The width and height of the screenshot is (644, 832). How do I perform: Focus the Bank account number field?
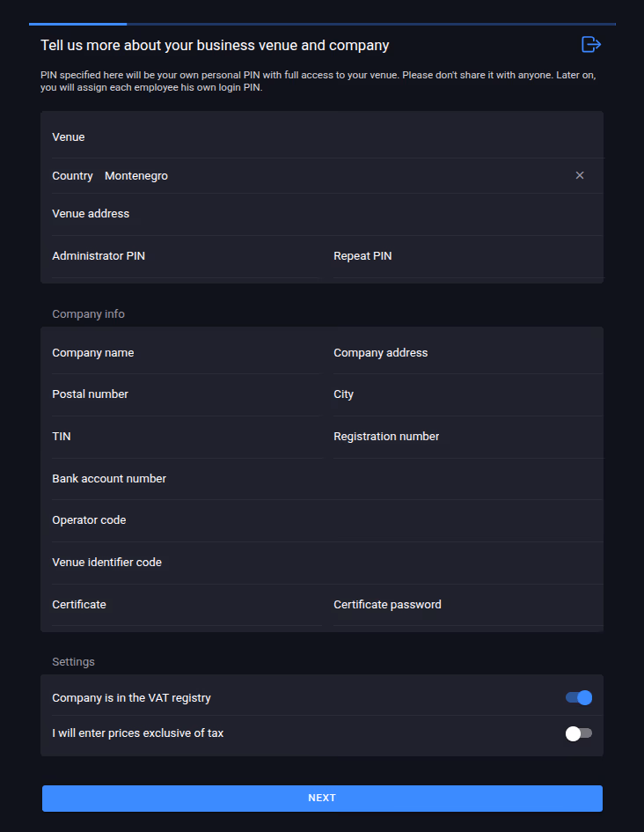[x=327, y=479]
